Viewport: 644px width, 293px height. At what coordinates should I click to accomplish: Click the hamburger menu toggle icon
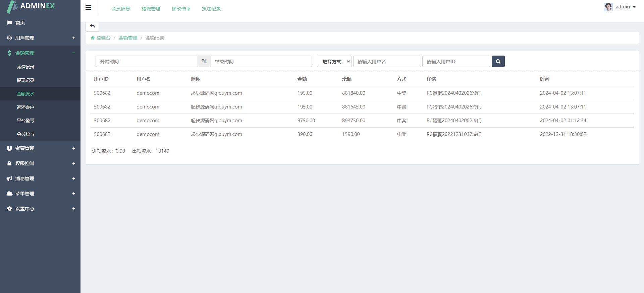pos(89,7)
